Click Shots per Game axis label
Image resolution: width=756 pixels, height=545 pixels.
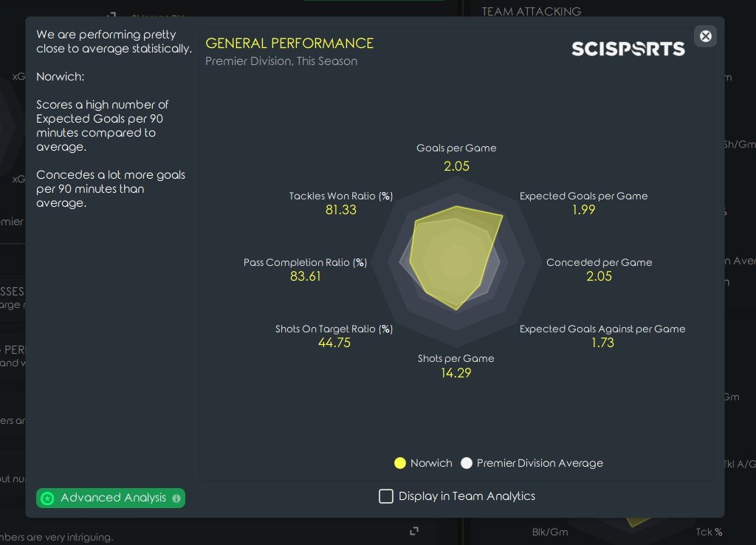pos(456,358)
